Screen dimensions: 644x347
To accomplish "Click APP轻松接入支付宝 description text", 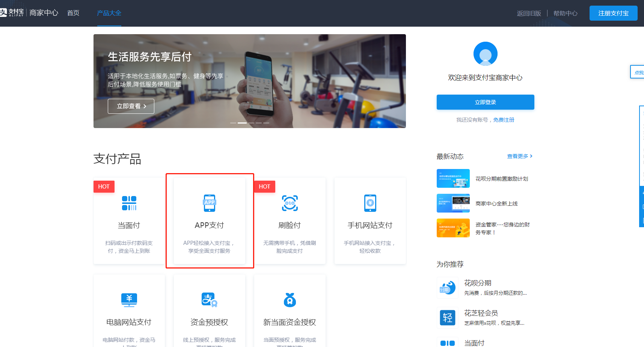I will [210, 247].
